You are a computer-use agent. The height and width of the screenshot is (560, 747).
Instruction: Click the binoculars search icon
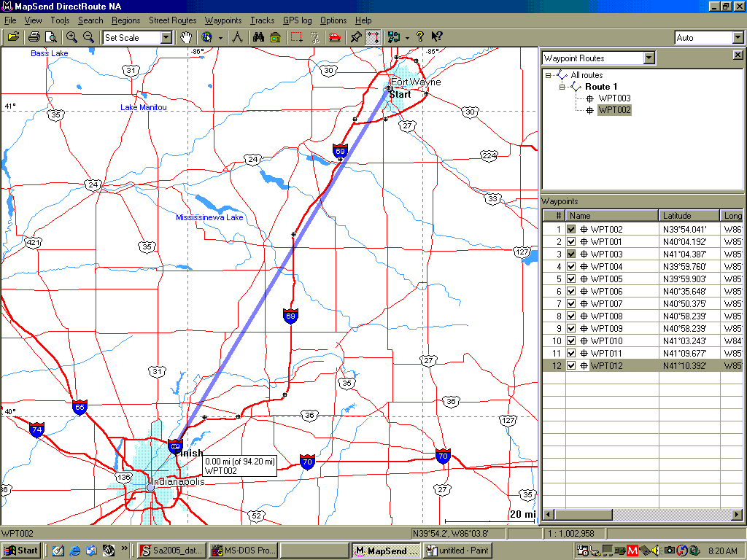(x=258, y=37)
